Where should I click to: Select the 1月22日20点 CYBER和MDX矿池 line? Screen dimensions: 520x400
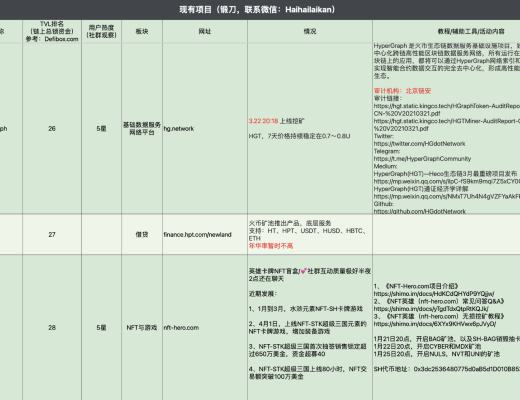point(427,347)
